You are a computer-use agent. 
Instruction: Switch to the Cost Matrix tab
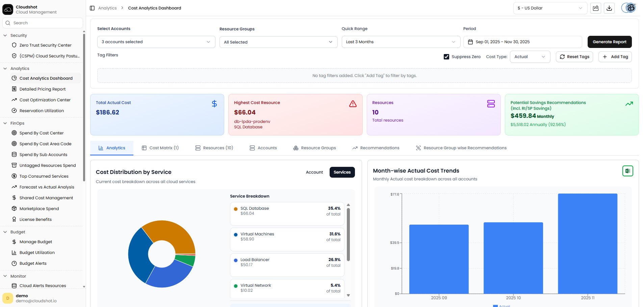tap(160, 148)
